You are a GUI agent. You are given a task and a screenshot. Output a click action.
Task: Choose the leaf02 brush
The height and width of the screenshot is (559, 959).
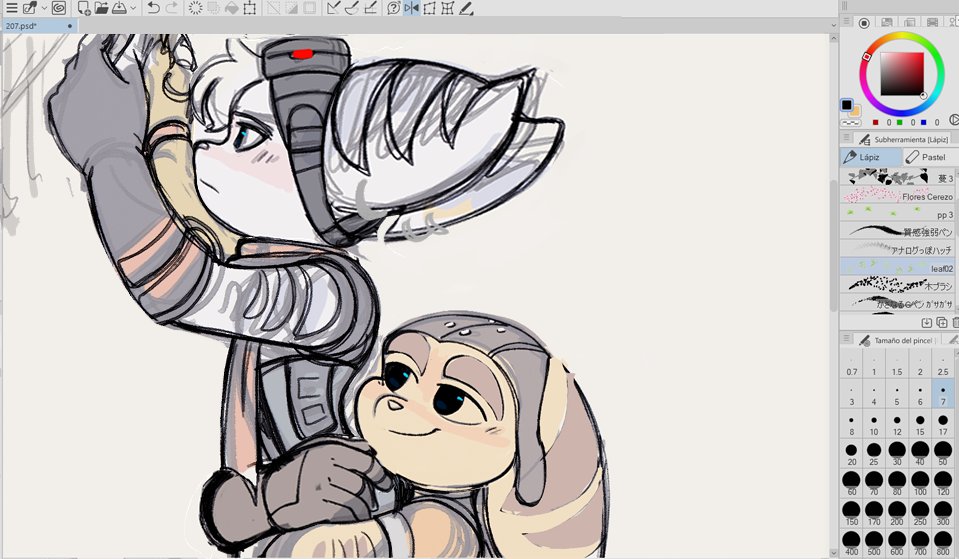pyautogui.click(x=897, y=267)
